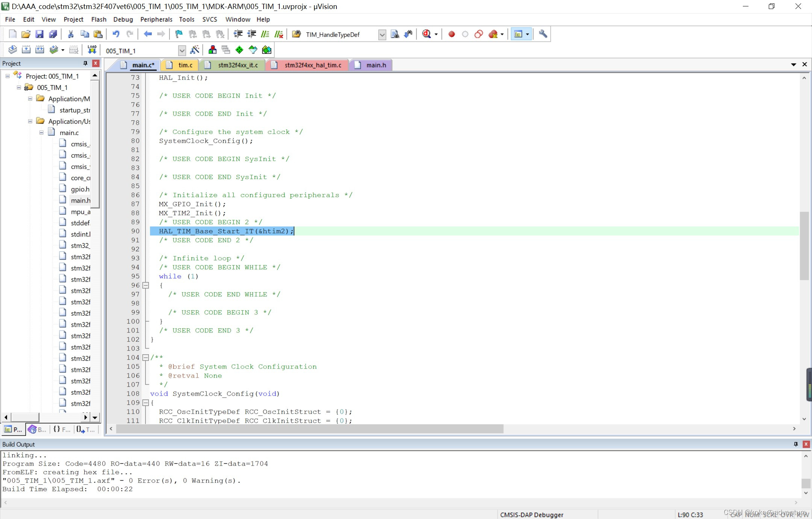The height and width of the screenshot is (519, 812).
Task: Click the Save All icon
Action: 53,34
